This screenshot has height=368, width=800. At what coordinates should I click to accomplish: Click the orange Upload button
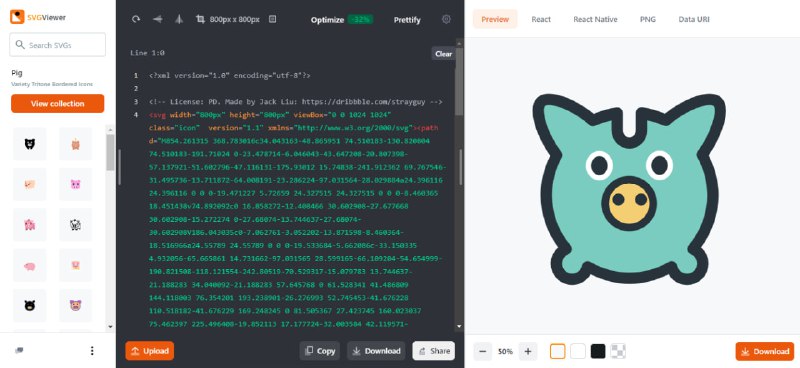149,351
